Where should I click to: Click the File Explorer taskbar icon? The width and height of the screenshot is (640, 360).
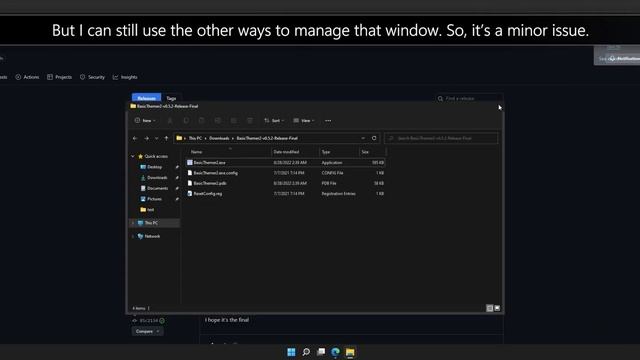350,352
